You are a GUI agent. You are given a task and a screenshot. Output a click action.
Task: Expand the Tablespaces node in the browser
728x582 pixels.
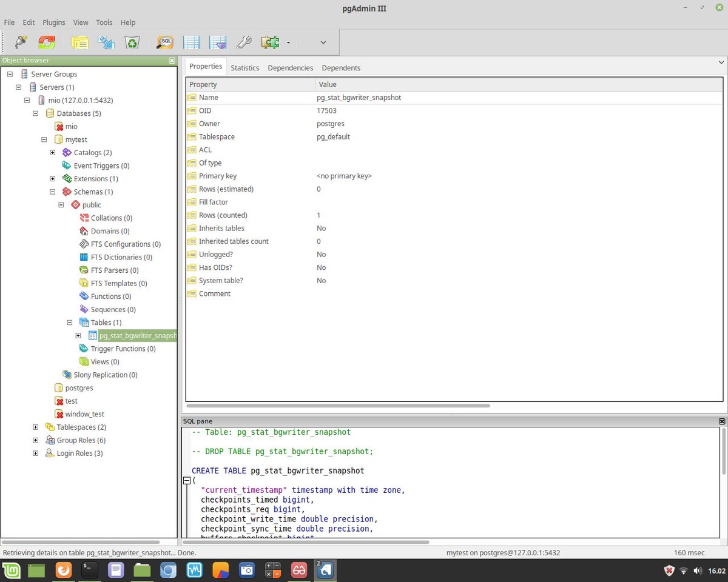click(x=35, y=427)
